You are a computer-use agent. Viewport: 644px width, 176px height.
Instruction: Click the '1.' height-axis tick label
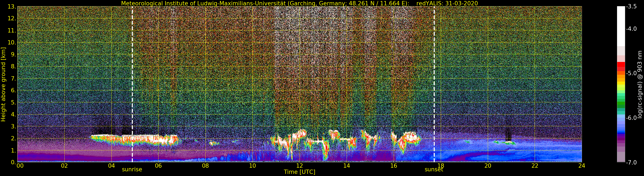13,150
